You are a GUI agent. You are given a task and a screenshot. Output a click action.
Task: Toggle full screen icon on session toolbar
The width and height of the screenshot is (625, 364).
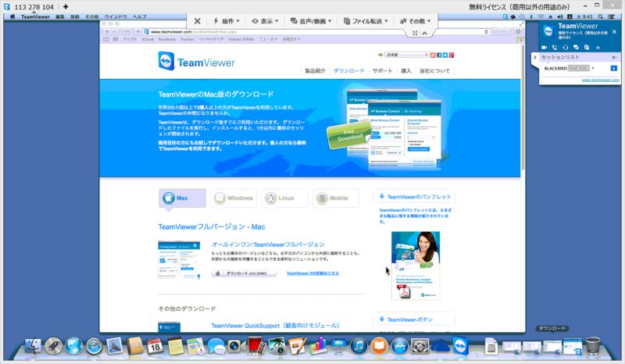[x=415, y=33]
